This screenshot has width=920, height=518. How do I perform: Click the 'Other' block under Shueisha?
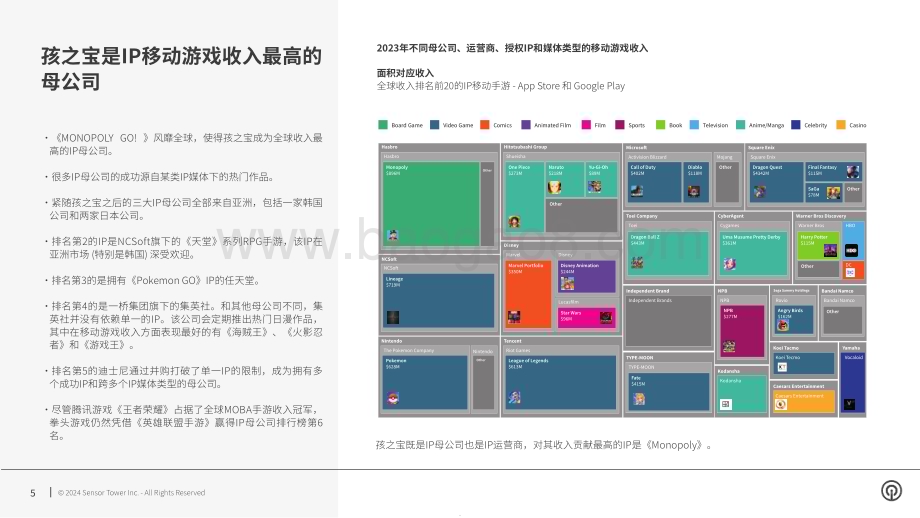pos(581,215)
